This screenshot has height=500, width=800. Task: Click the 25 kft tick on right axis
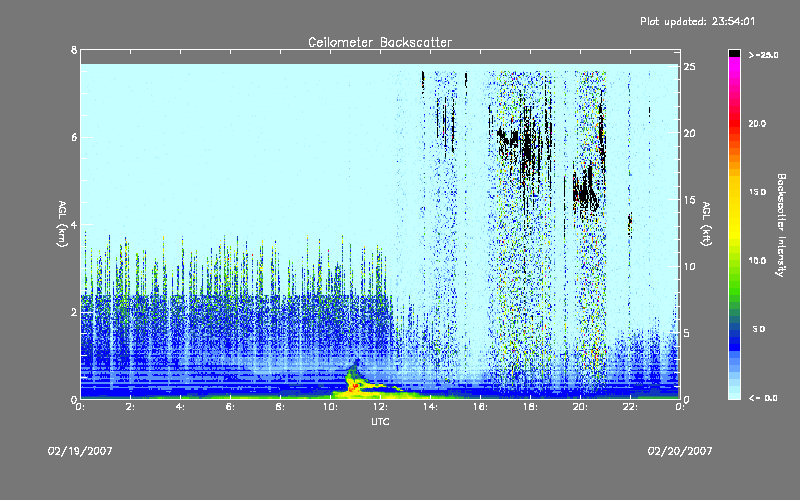click(689, 67)
